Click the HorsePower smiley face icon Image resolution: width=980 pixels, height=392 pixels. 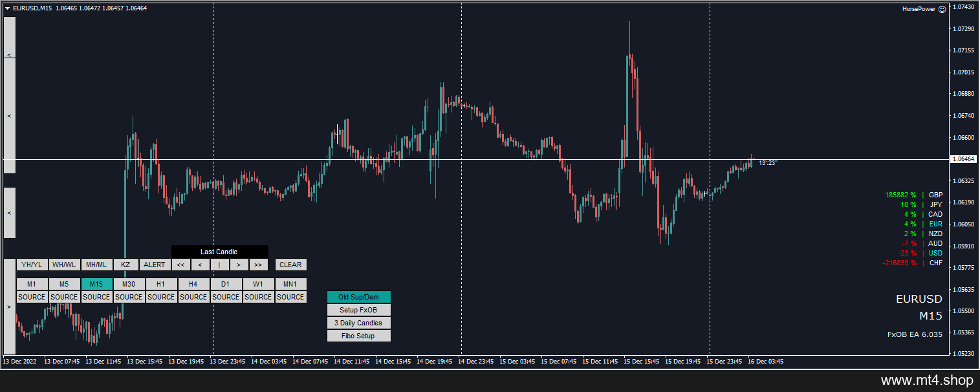pyautogui.click(x=942, y=9)
